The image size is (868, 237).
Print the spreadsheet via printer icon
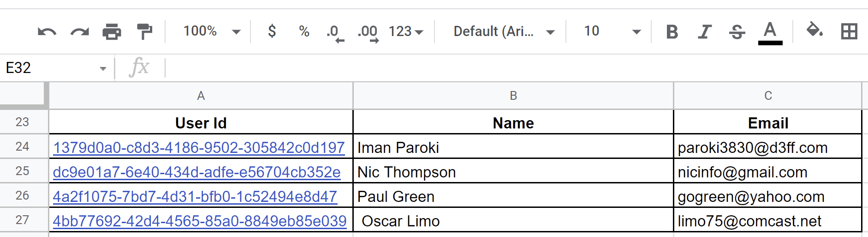[112, 32]
